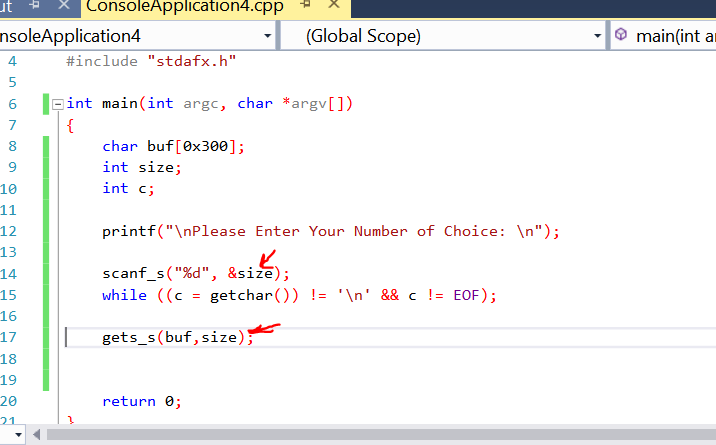The width and height of the screenshot is (716, 445).
Task: Click on the return 0 statement
Action: pyautogui.click(x=142, y=401)
